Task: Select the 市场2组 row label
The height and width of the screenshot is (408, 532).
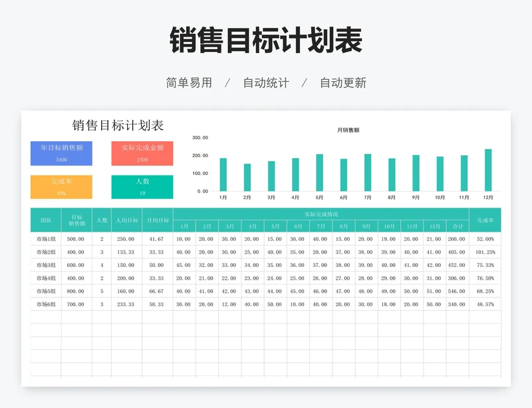Action: 46,252
